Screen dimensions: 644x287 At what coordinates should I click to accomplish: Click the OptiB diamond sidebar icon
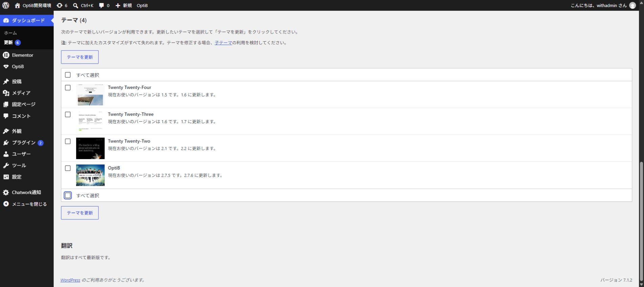(6, 67)
